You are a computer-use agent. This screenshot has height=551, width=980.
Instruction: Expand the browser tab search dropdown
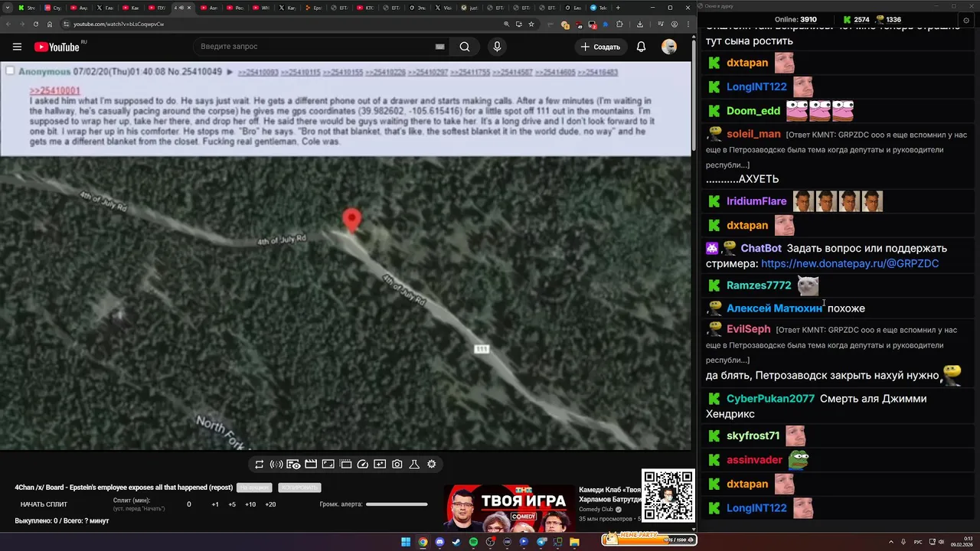pos(6,8)
